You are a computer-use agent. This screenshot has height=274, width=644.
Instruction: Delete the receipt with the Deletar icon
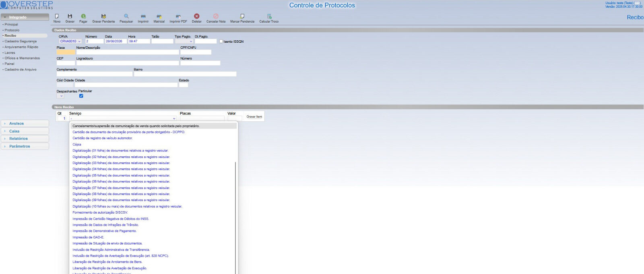197,16
